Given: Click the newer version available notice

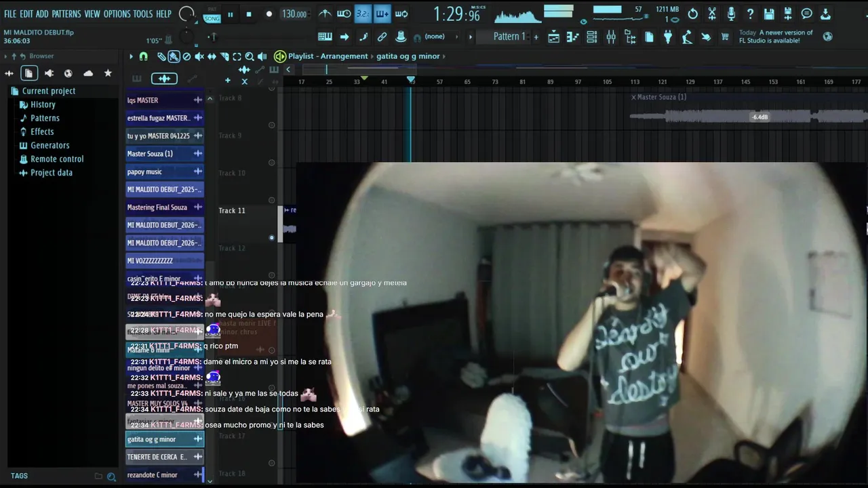Looking at the screenshot, I should (x=776, y=37).
